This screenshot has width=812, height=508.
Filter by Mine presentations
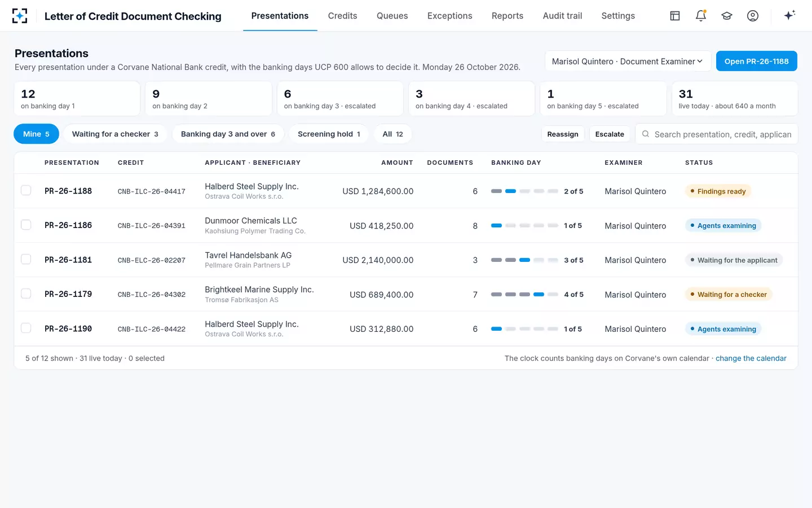(x=36, y=134)
